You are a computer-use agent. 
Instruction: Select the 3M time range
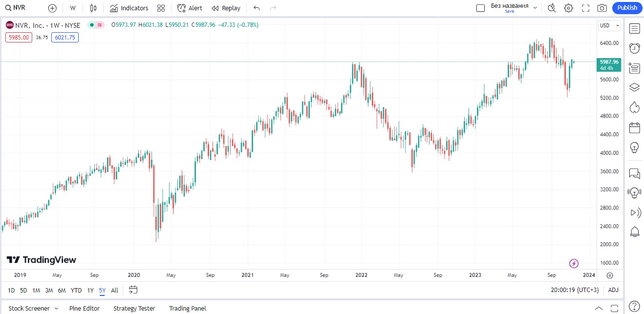click(49, 290)
